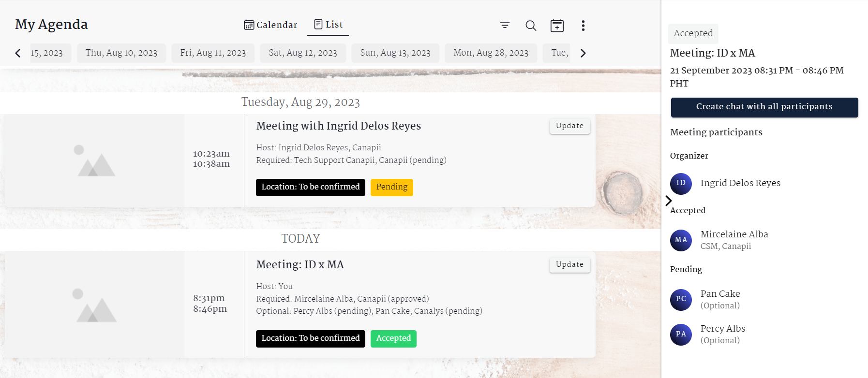Click the search magnifier icon

(x=531, y=26)
